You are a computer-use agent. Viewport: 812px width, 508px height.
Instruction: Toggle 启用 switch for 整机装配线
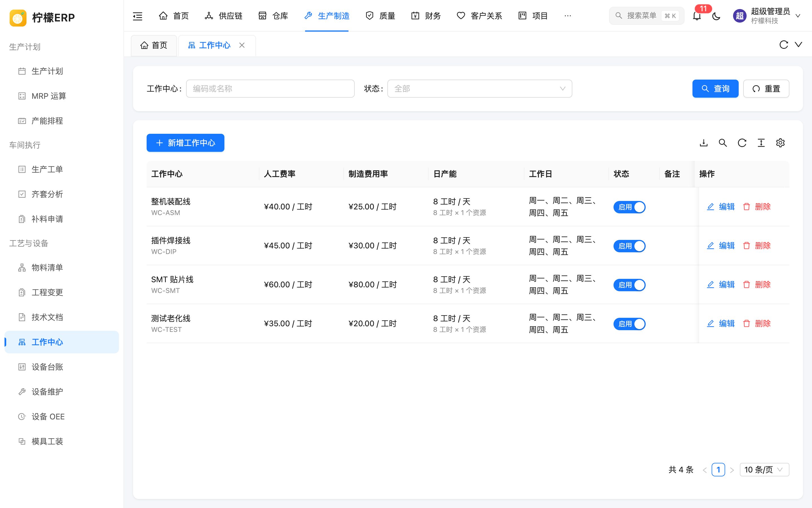coord(629,207)
